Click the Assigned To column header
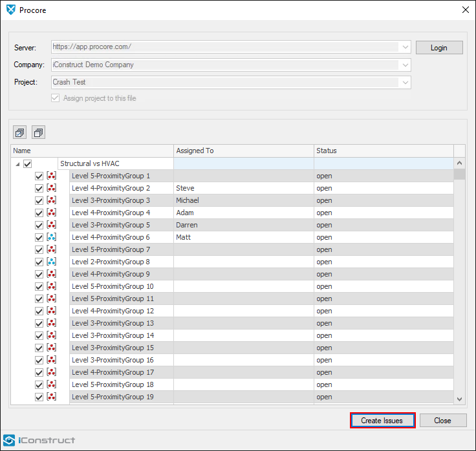The width and height of the screenshot is (476, 451). 244,151
